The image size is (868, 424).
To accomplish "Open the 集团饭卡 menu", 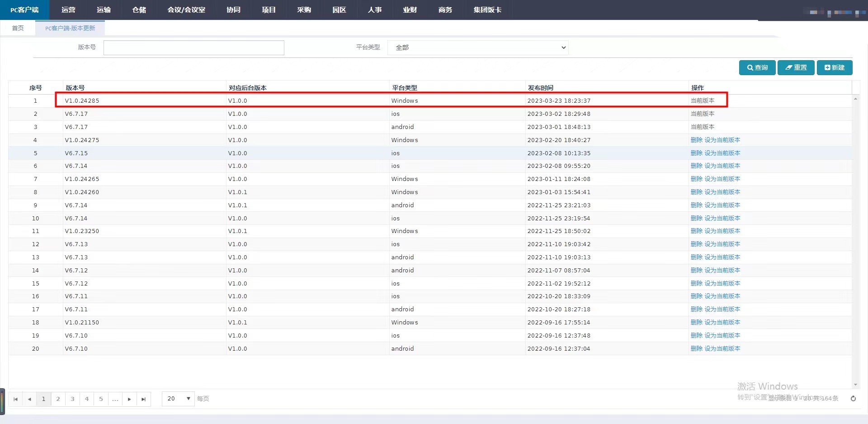I will pyautogui.click(x=487, y=10).
